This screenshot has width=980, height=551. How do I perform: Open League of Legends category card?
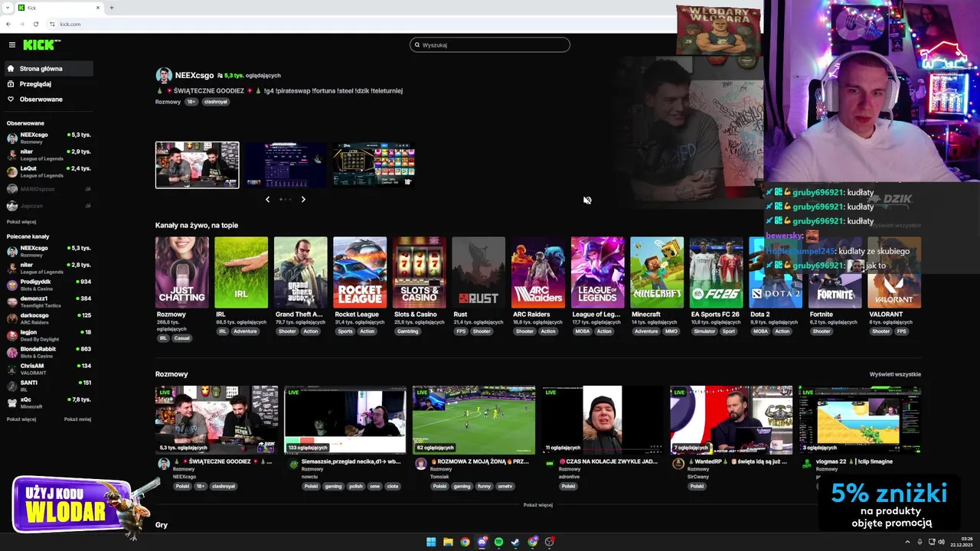(597, 272)
